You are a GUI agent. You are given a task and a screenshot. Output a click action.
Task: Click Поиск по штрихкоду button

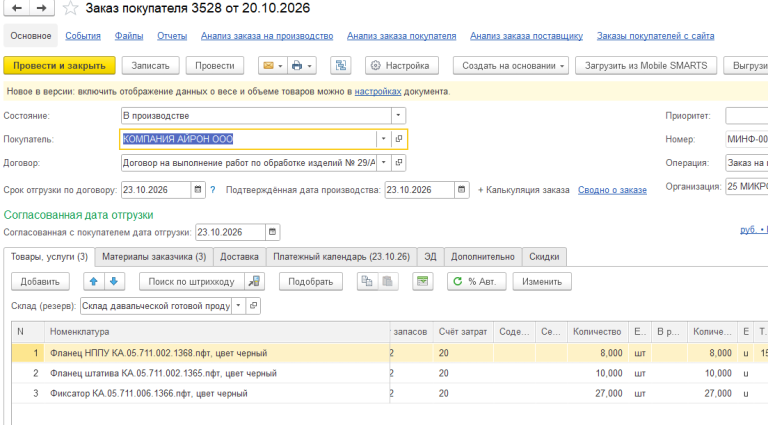click(192, 282)
